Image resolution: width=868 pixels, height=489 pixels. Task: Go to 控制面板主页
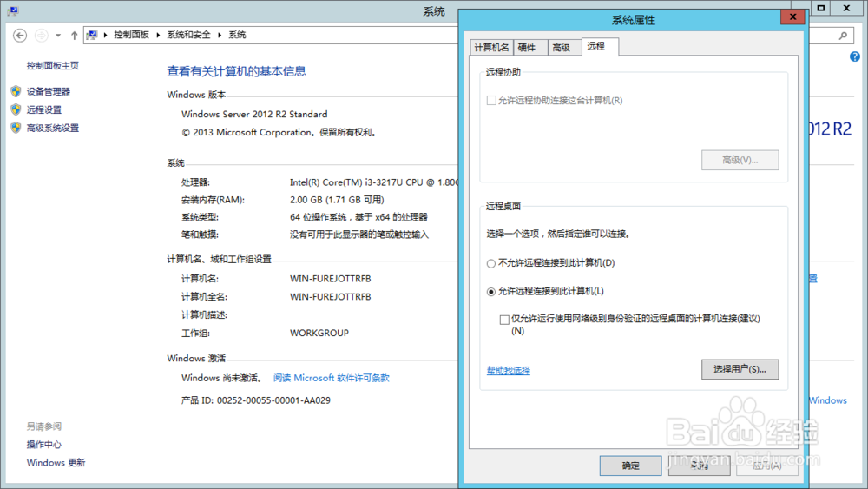[x=53, y=65]
